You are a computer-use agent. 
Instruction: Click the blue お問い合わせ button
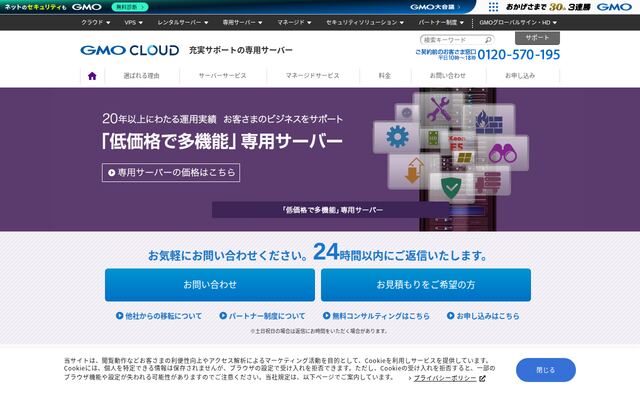pyautogui.click(x=210, y=285)
